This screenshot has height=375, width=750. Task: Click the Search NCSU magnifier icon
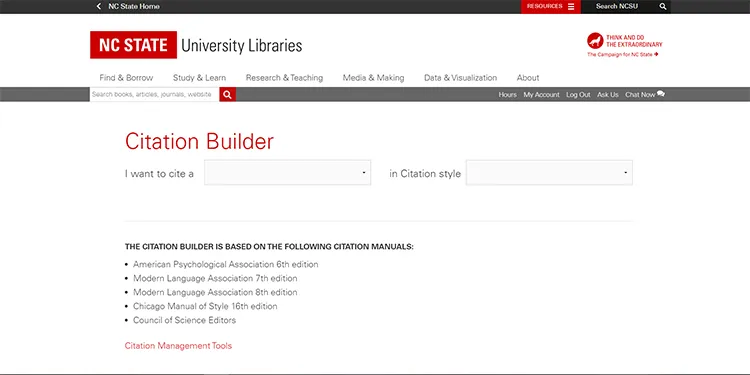pyautogui.click(x=663, y=6)
